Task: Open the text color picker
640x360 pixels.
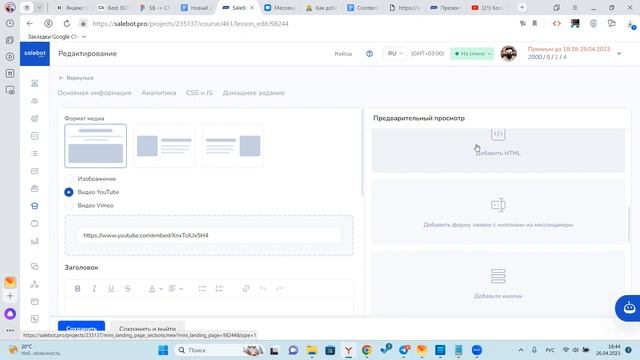Action: pos(155,289)
